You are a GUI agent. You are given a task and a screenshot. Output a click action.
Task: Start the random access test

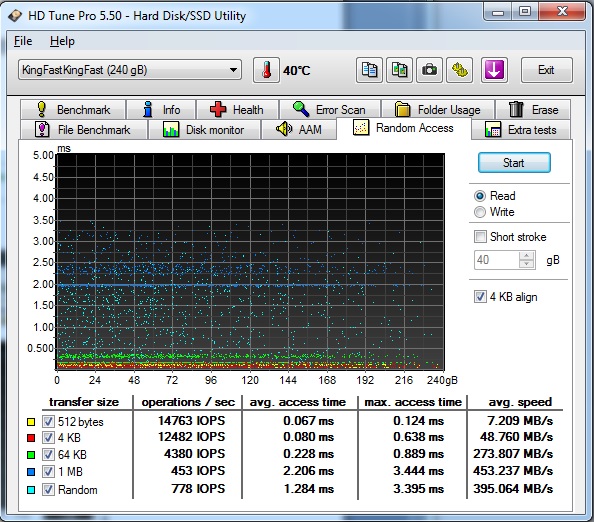tap(514, 163)
